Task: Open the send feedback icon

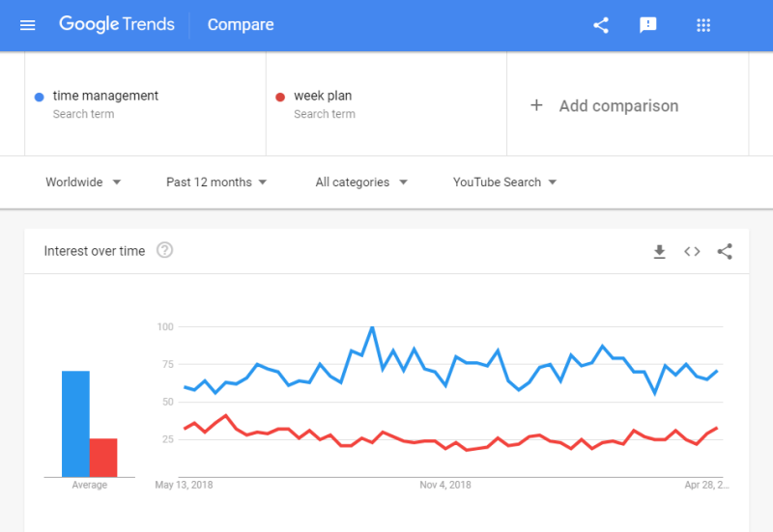Action: 647,25
